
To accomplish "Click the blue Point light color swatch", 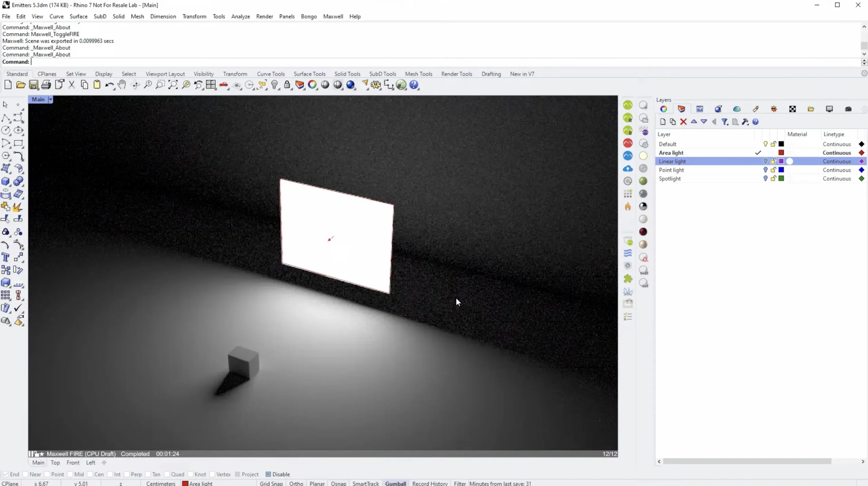I will (x=781, y=170).
